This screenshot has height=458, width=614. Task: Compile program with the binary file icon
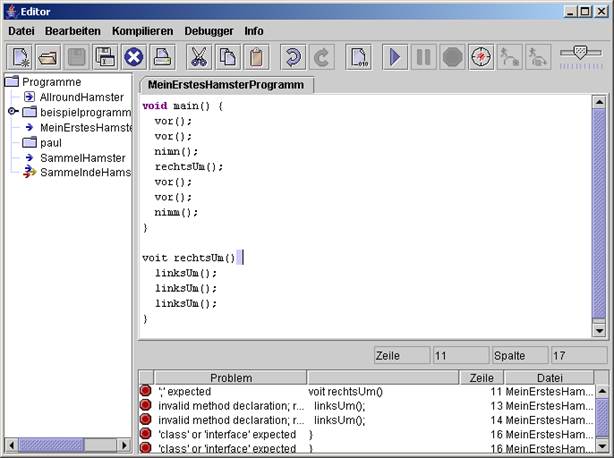pyautogui.click(x=358, y=57)
